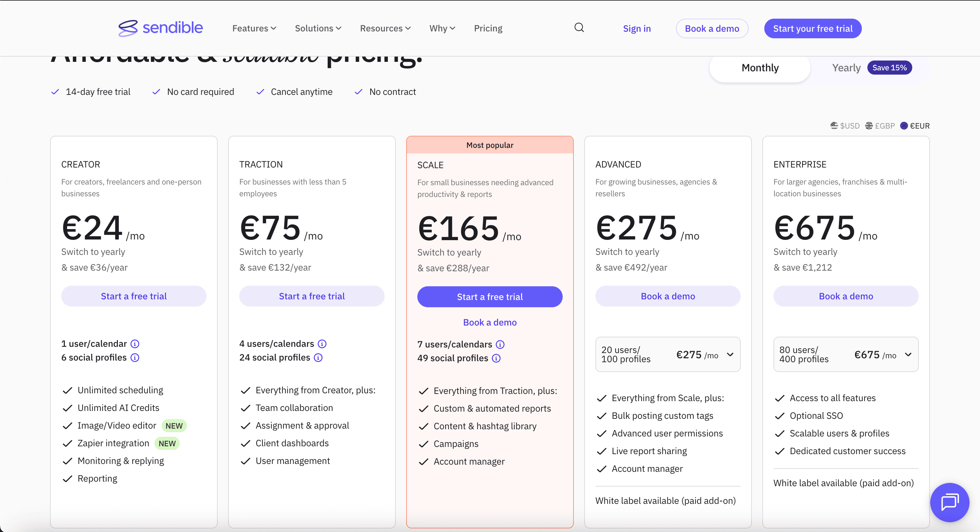Switch billing to Yearly

(846, 68)
